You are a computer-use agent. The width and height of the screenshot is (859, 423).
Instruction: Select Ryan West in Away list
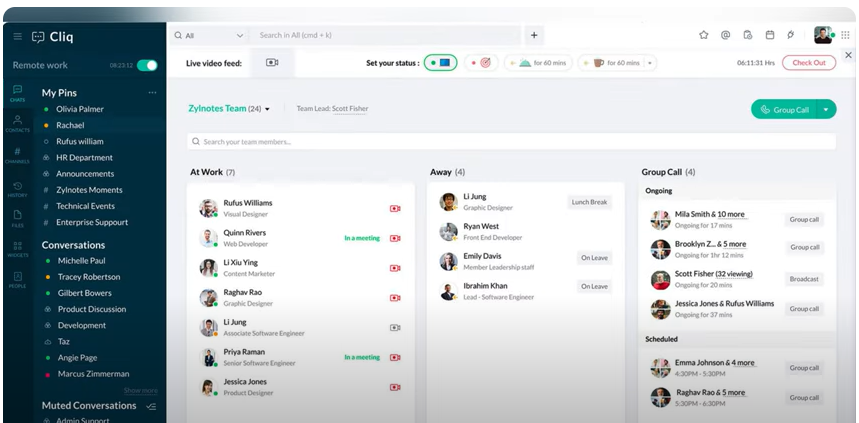(x=526, y=232)
